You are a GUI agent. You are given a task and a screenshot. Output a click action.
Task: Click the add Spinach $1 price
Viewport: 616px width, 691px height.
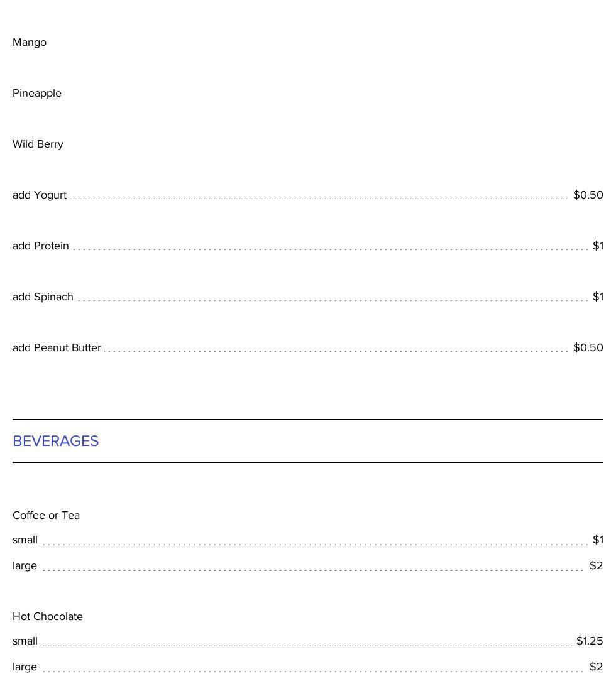pos(598,297)
